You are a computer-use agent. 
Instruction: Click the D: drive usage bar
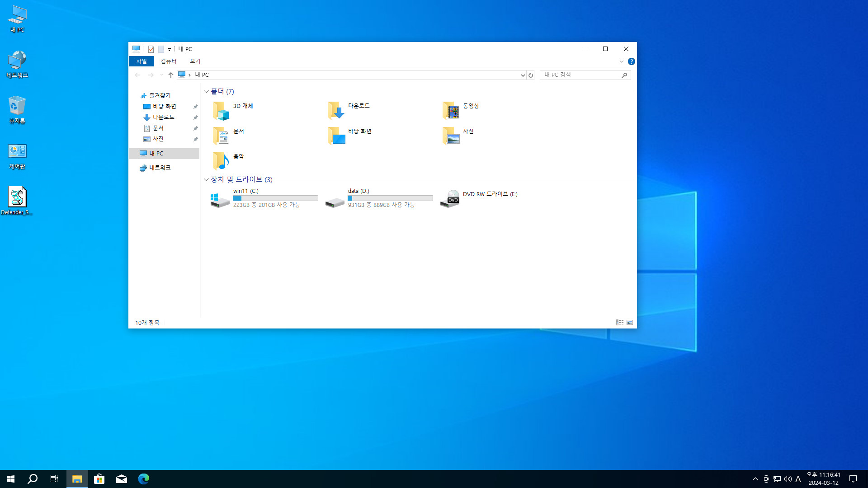(390, 198)
